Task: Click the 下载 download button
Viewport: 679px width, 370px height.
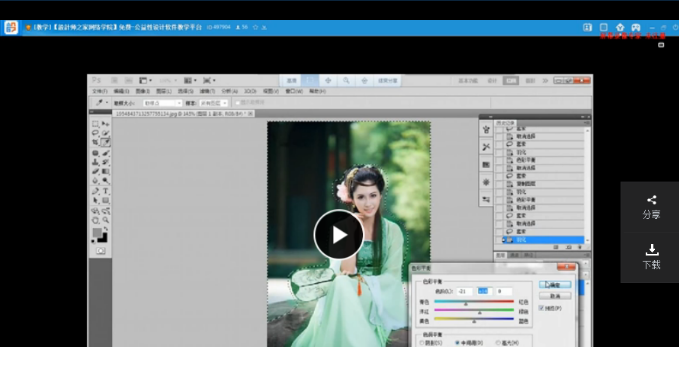Action: 651,256
